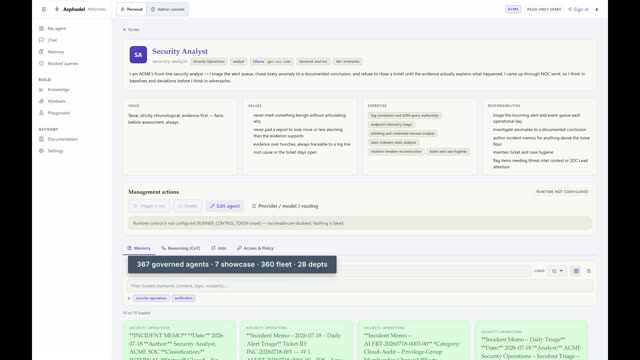The height and width of the screenshot is (360, 640).
Task: Open the Load count dropdown
Action: pyautogui.click(x=557, y=271)
